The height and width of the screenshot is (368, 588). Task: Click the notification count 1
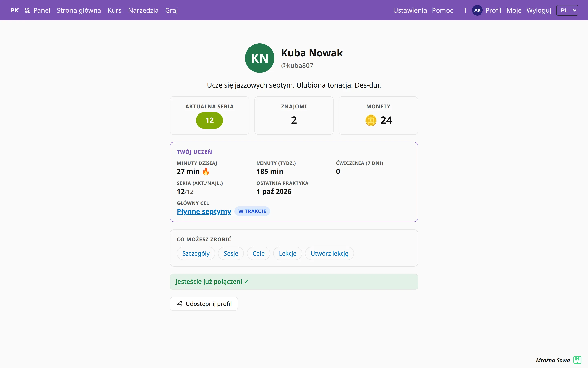coord(465,10)
